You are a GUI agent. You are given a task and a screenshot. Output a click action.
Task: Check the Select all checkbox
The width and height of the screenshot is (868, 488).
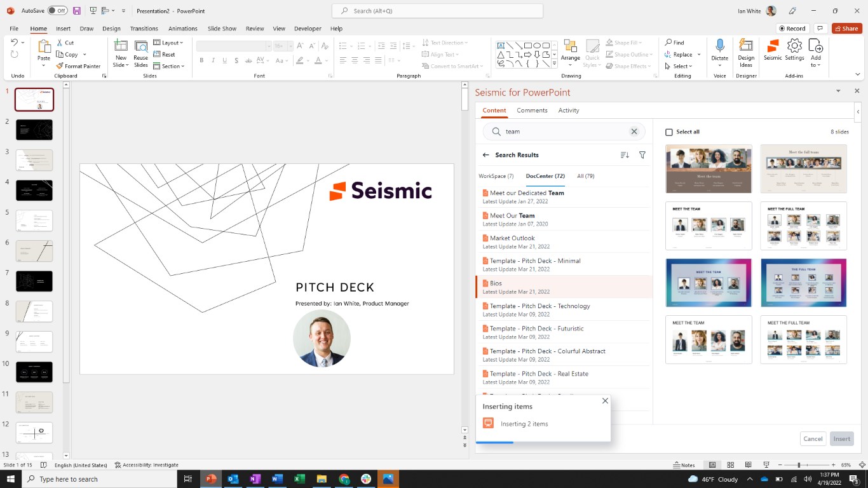[x=669, y=132]
